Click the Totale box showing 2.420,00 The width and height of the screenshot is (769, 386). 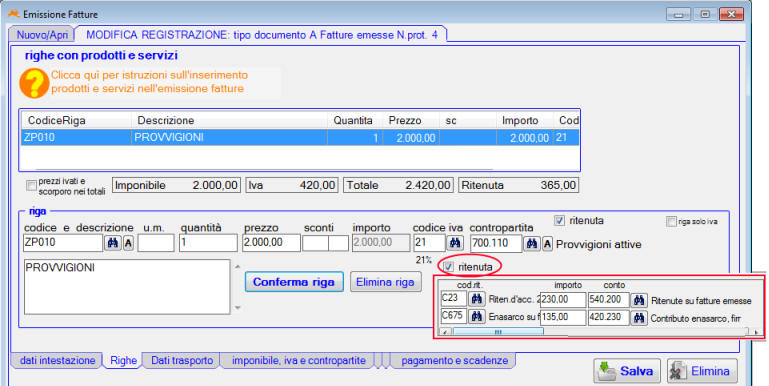coord(397,185)
